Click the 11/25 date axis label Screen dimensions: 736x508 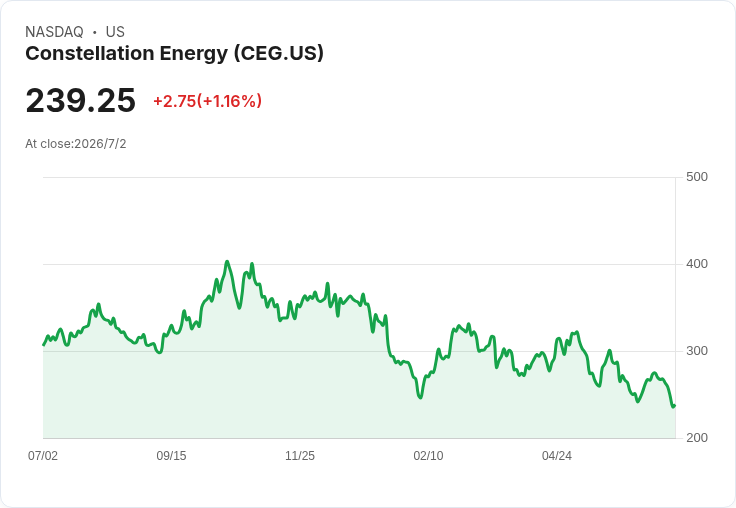click(x=300, y=455)
